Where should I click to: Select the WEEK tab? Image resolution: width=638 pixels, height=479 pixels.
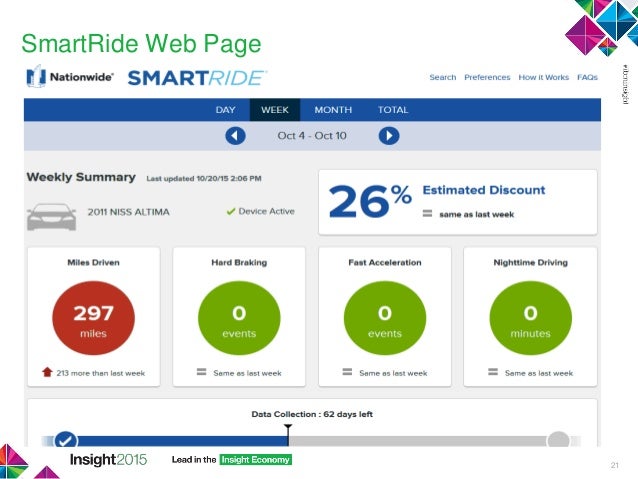(x=275, y=110)
